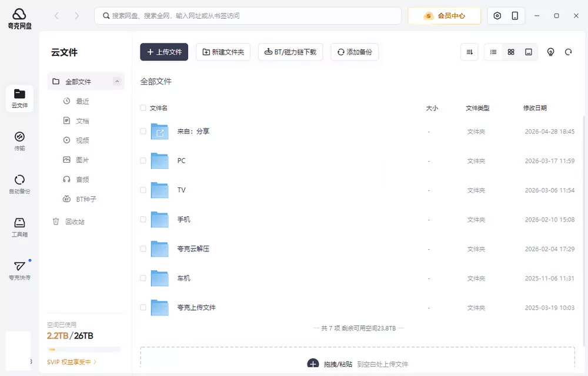Click the search box at top
The width and height of the screenshot is (588, 376).
pyautogui.click(x=248, y=16)
